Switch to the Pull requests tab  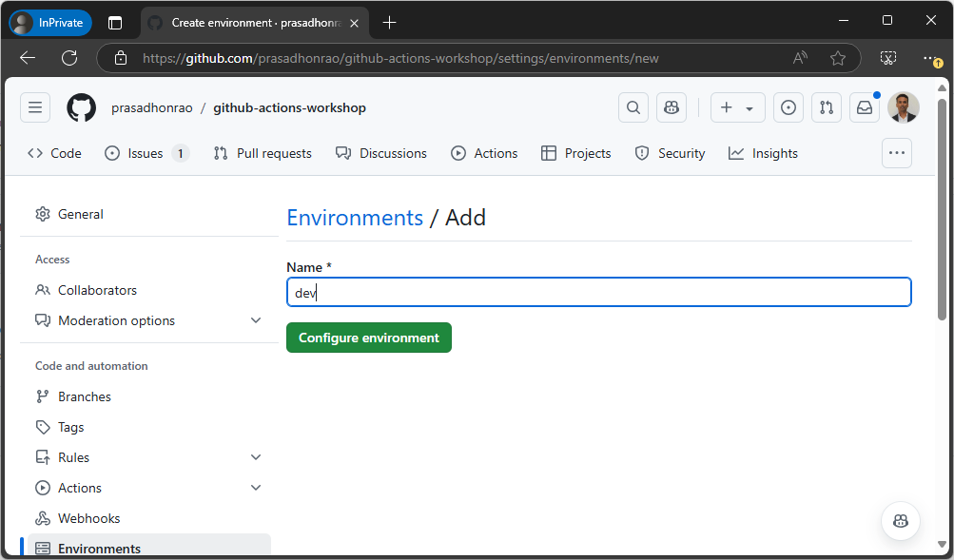(263, 153)
